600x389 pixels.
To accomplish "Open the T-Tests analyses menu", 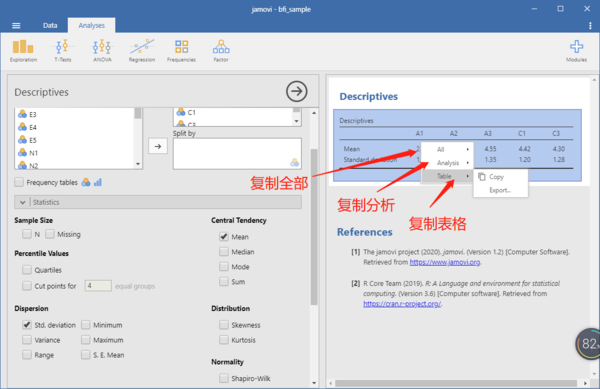I will pyautogui.click(x=63, y=51).
